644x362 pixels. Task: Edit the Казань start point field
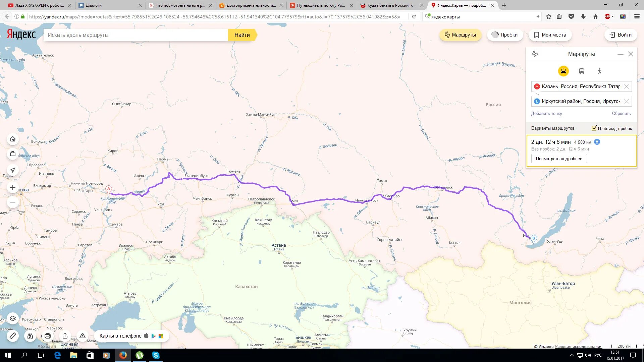tap(581, 86)
